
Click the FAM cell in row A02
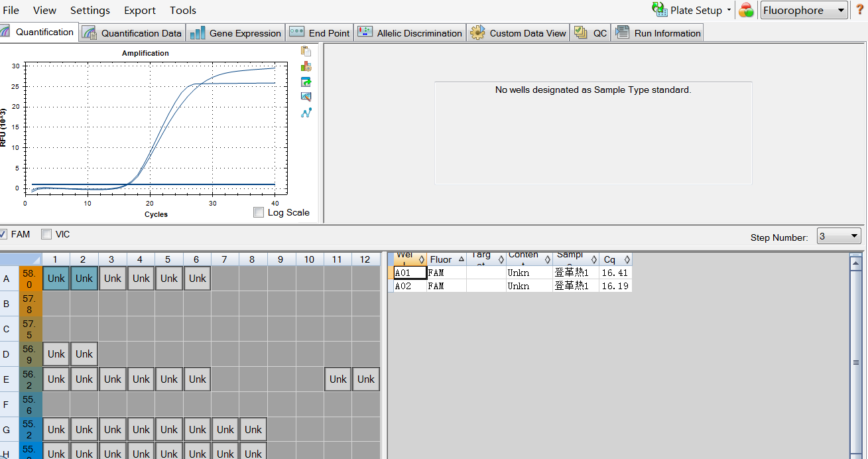click(446, 286)
